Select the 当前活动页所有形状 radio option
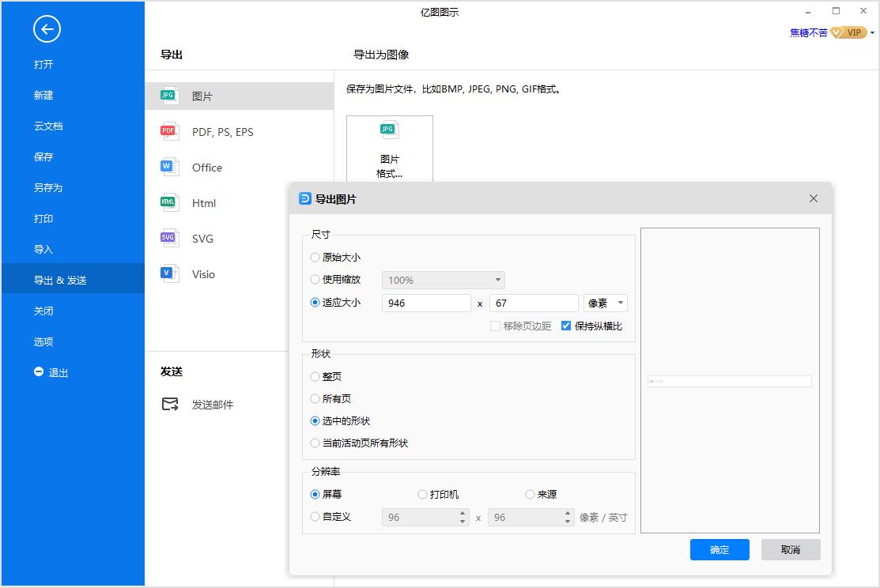The image size is (880, 588). pyautogui.click(x=315, y=443)
